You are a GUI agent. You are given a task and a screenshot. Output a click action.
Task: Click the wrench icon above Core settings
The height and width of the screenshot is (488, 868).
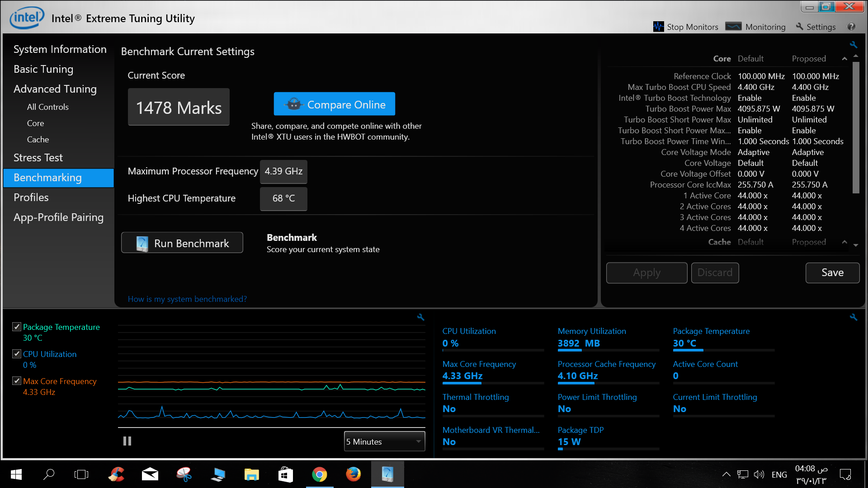click(x=853, y=45)
